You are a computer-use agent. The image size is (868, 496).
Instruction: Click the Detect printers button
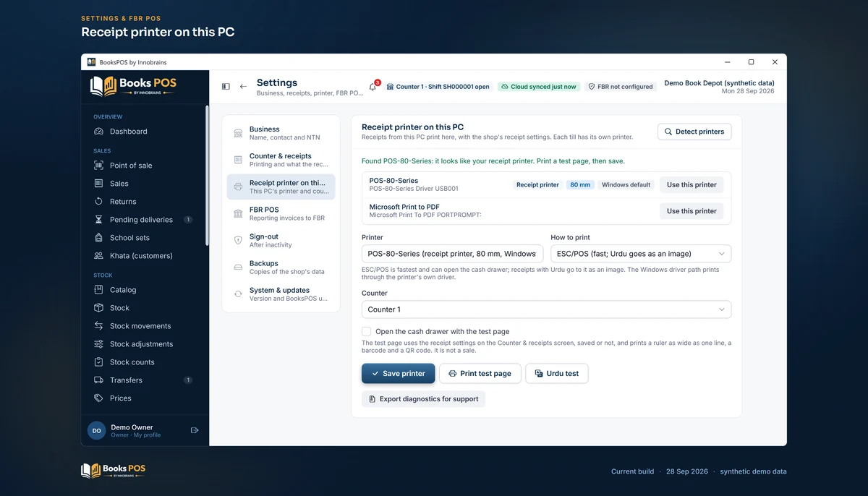[x=694, y=132]
